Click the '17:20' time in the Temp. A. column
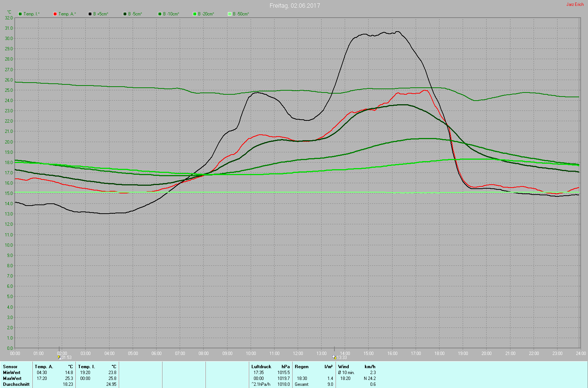 42,378
